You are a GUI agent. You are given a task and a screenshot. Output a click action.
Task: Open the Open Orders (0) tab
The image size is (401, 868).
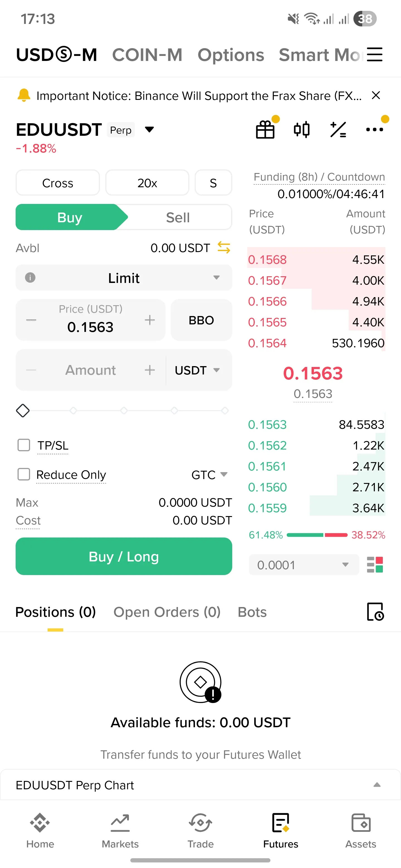coord(167,612)
